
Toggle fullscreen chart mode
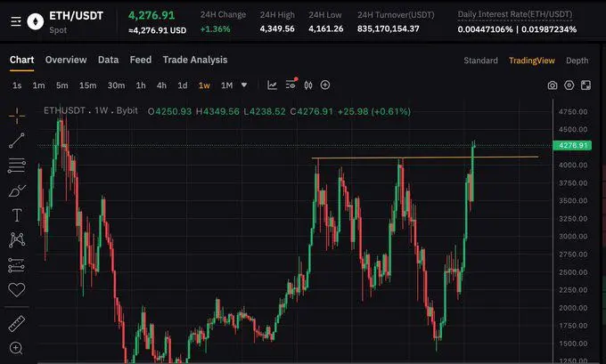586,85
